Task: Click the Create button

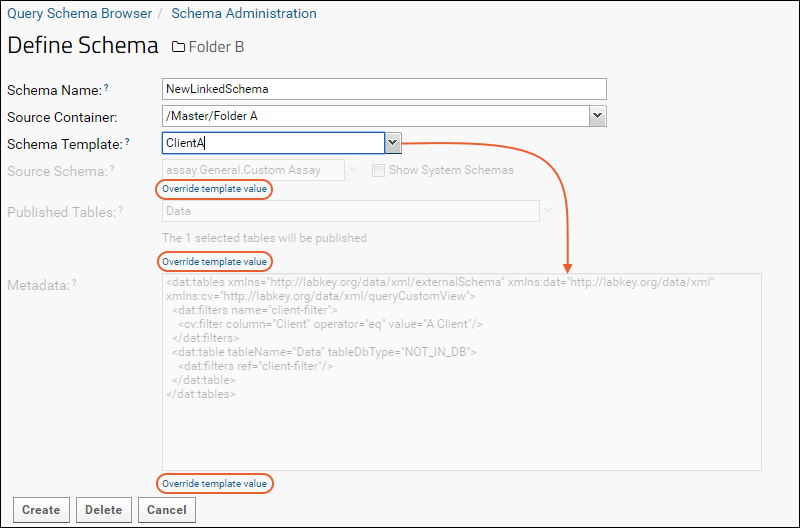Action: pyautogui.click(x=41, y=510)
